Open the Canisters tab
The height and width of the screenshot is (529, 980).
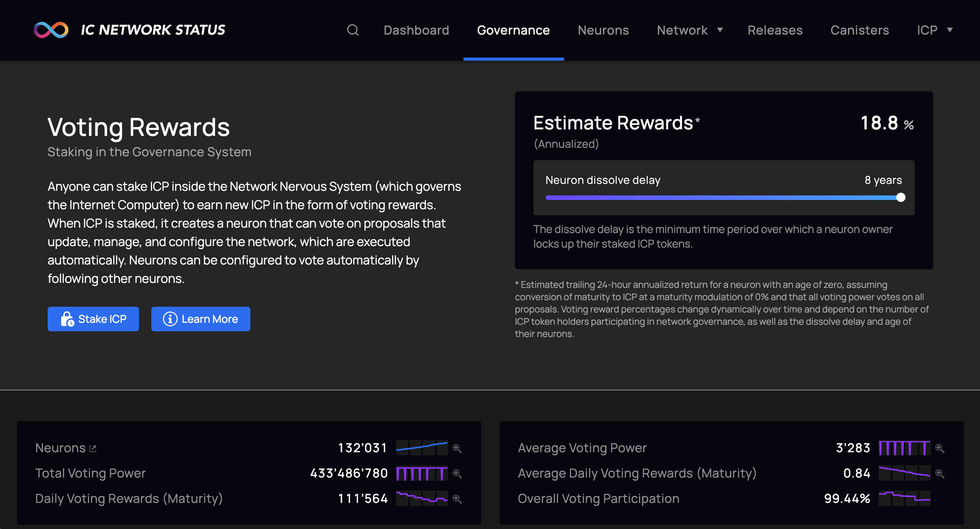click(x=859, y=30)
